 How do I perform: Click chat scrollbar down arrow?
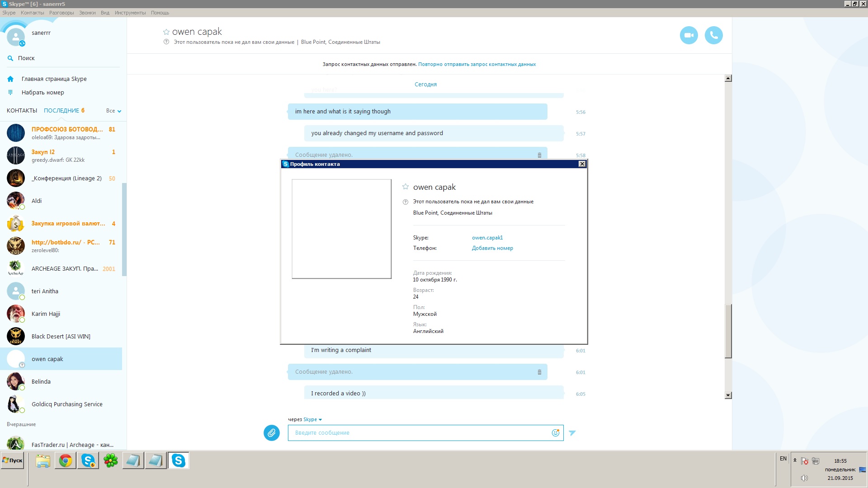coord(728,395)
